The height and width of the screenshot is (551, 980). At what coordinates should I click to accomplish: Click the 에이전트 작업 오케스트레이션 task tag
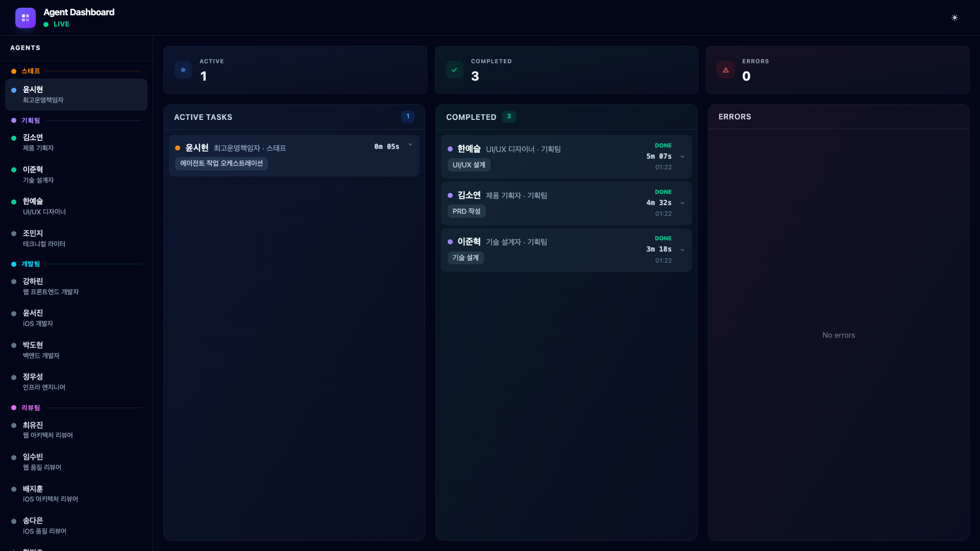tap(222, 163)
